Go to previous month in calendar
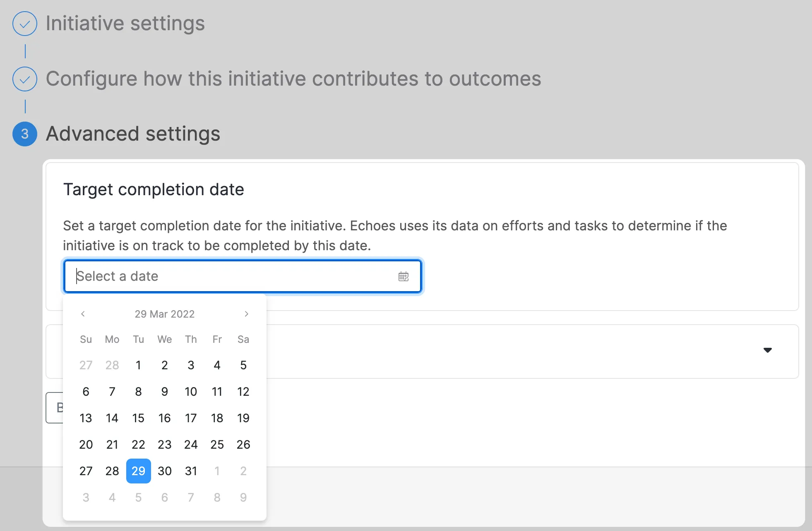Screen dimensions: 812x531 coord(83,314)
